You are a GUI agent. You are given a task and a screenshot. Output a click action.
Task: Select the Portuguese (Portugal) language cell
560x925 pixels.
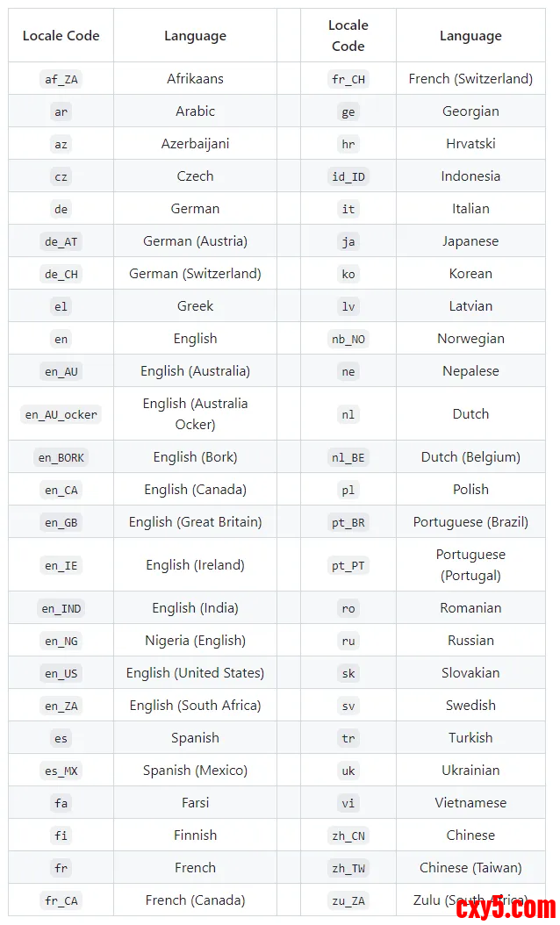470,565
